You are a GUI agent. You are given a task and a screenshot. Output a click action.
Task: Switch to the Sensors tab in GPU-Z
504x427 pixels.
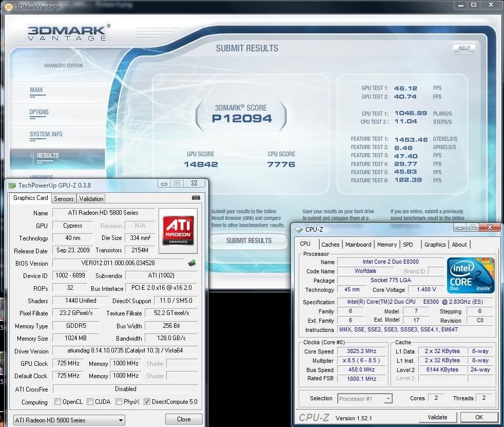(x=64, y=198)
